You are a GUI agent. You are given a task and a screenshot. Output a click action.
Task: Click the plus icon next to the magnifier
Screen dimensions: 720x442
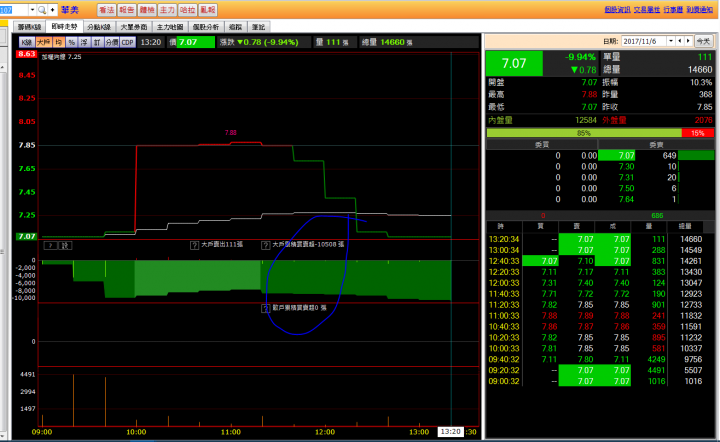52,10
